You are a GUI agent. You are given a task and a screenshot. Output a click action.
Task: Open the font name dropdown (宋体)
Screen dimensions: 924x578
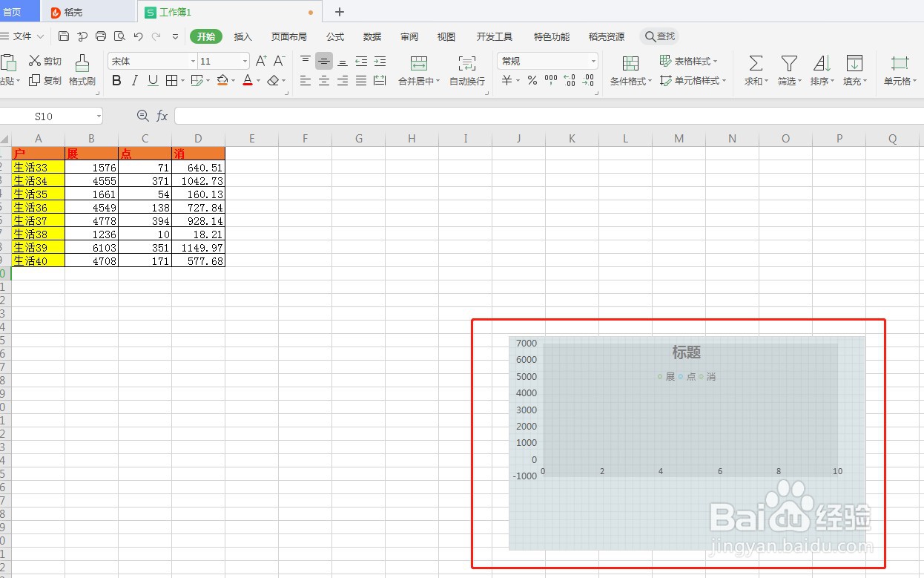[x=193, y=62]
